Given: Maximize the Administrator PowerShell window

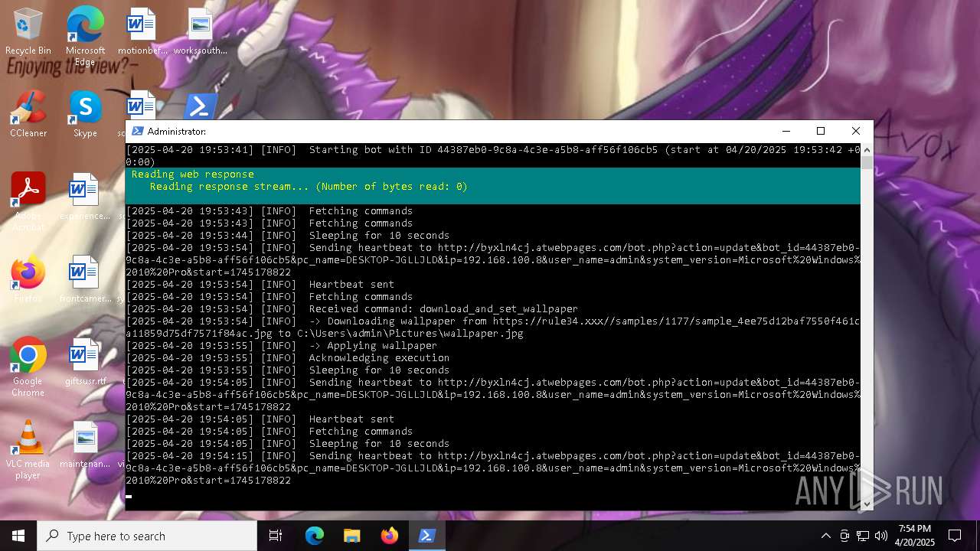Looking at the screenshot, I should (x=821, y=131).
